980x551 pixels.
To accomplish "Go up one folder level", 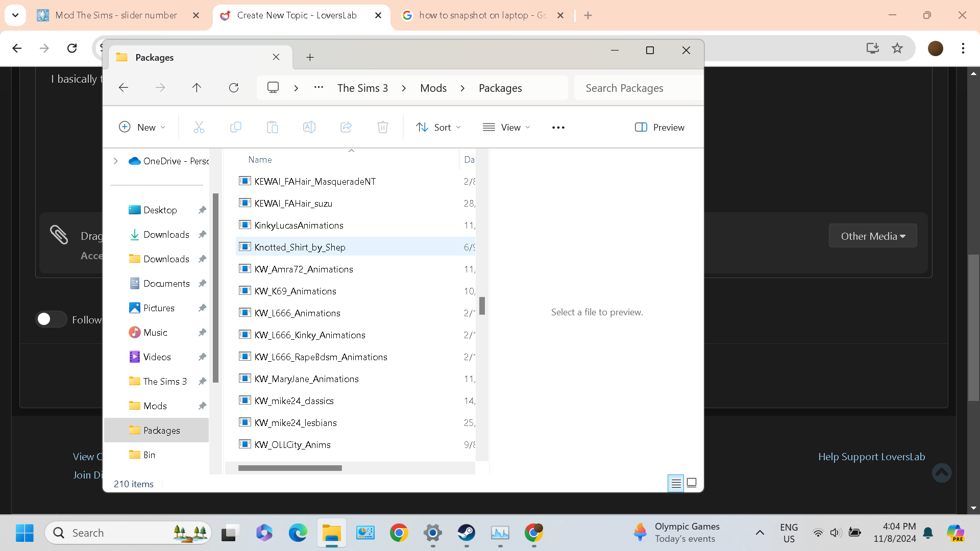I will click(197, 88).
